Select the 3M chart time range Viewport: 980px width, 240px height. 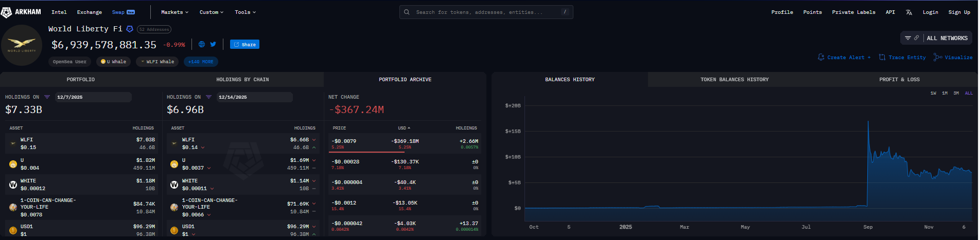point(956,93)
